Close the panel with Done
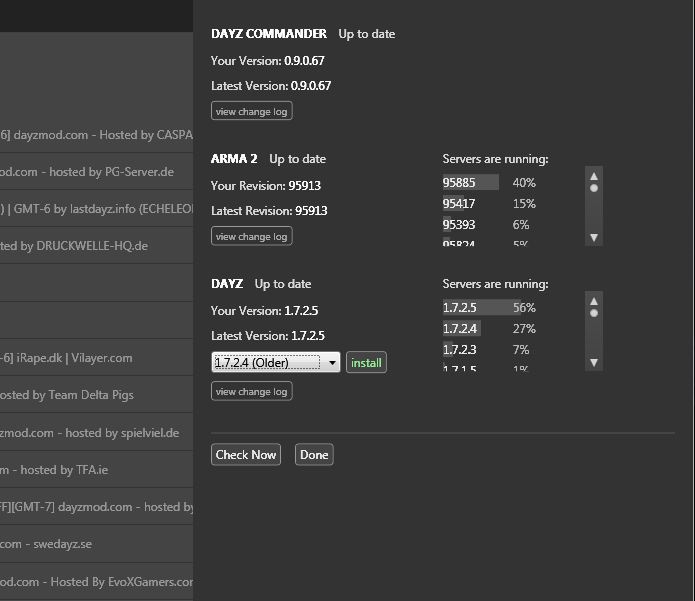Viewport: 695px width, 601px height. click(314, 455)
